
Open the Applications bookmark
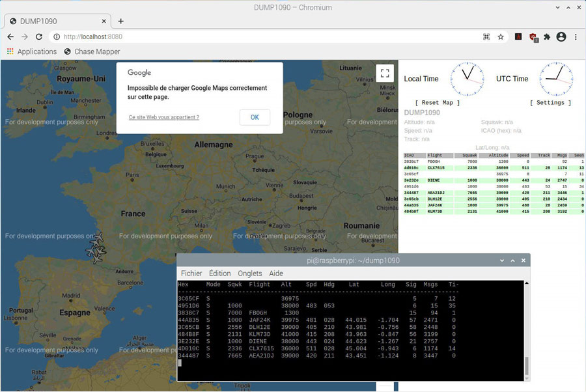[32, 51]
